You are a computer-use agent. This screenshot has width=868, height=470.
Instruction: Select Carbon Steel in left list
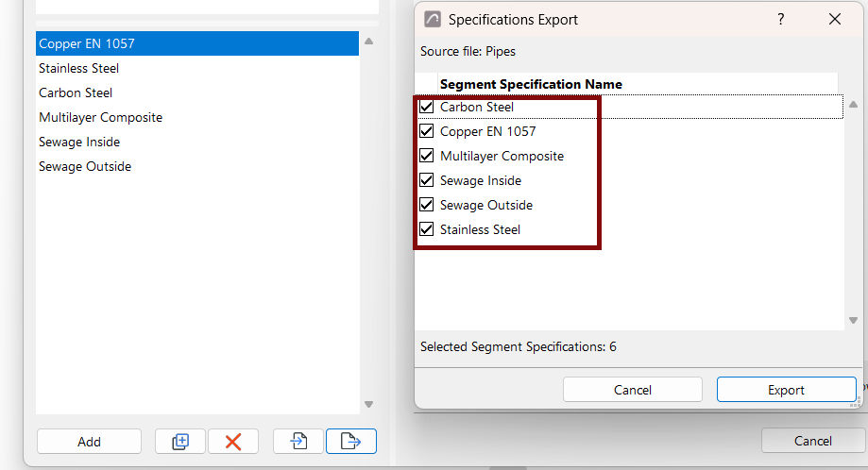pos(197,92)
